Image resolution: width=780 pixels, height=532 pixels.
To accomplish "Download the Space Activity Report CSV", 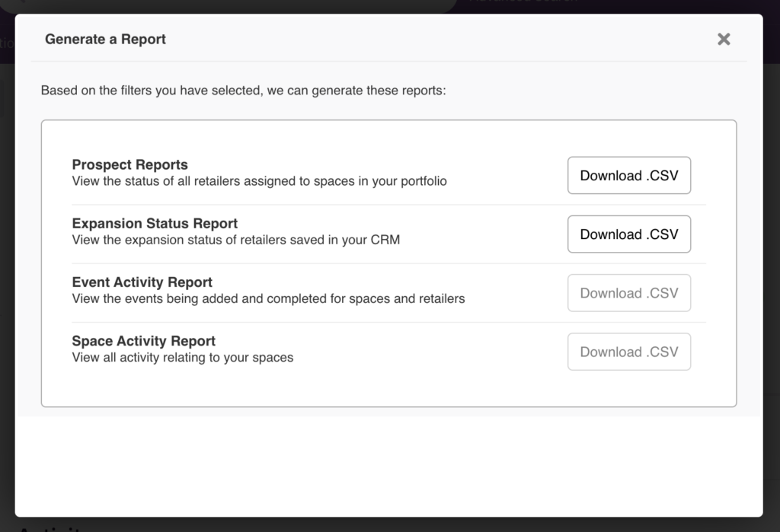I will [x=628, y=352].
